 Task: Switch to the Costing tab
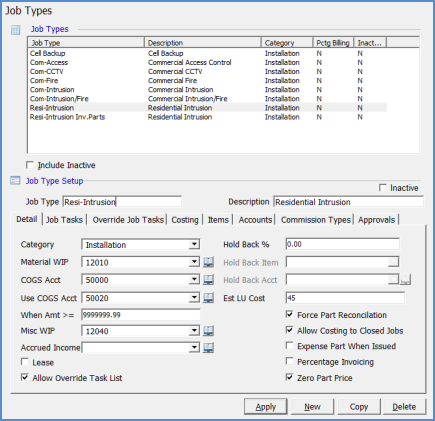[x=185, y=220]
